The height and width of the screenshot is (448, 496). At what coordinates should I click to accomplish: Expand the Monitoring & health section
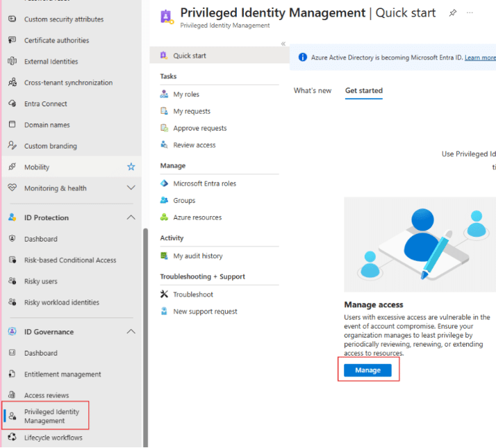131,188
